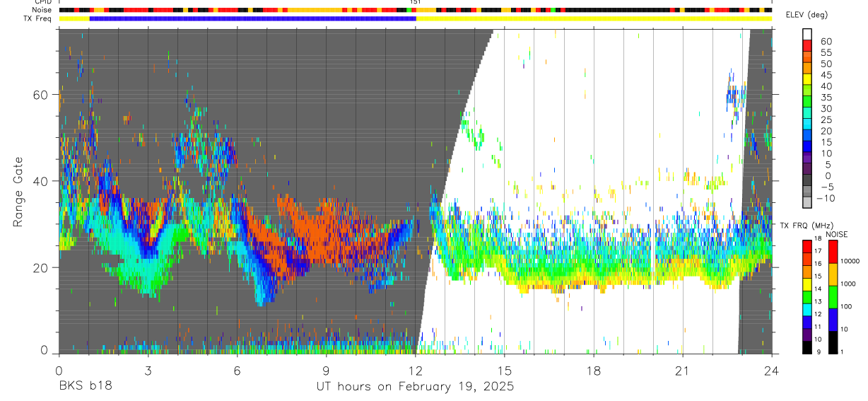
Task: Click the '60' tick label on Range Gate axis
Action: click(41, 95)
